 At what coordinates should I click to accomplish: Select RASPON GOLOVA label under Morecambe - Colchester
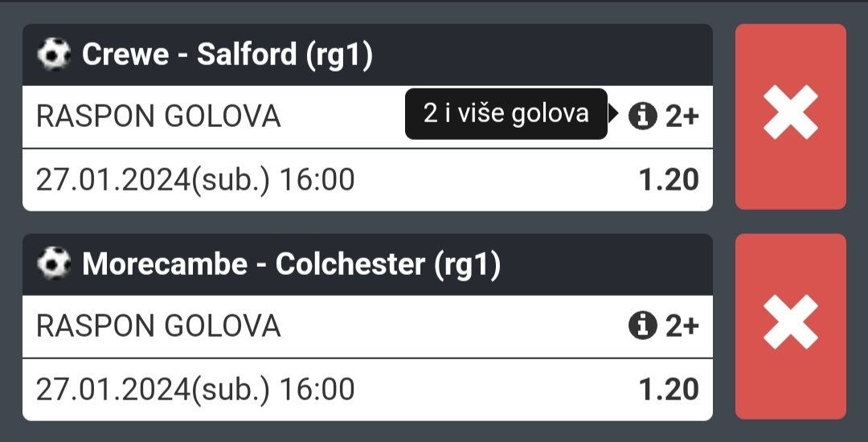tap(158, 326)
